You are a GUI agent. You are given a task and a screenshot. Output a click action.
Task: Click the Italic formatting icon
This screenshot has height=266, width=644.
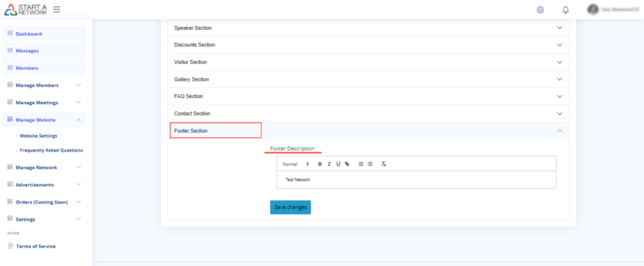pos(329,163)
